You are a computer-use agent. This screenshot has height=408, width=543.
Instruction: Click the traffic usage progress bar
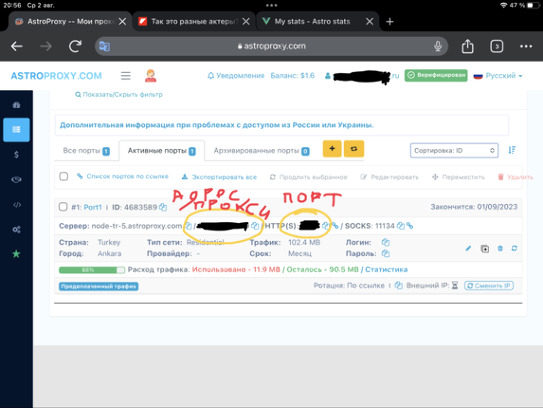(92, 270)
